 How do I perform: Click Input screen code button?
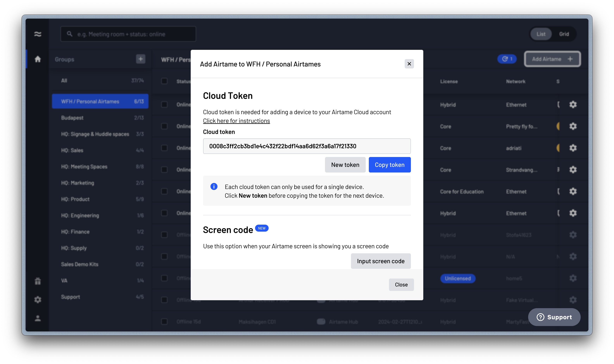click(x=381, y=261)
